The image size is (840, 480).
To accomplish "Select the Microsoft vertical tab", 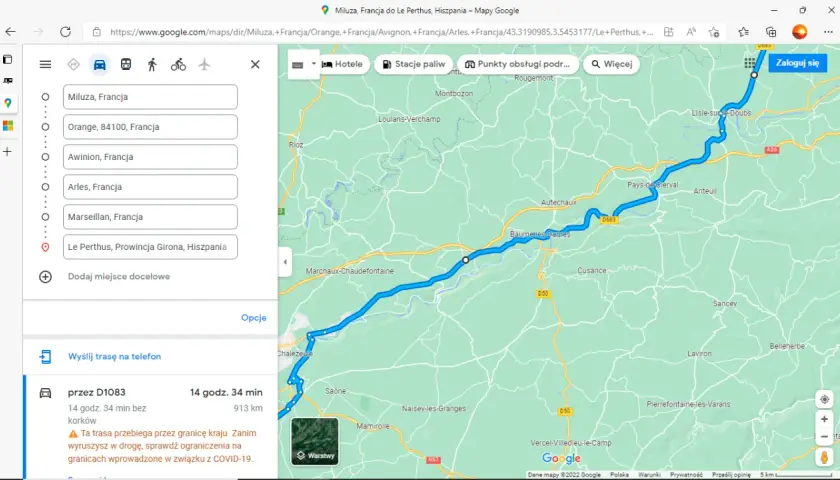I will coord(8,126).
